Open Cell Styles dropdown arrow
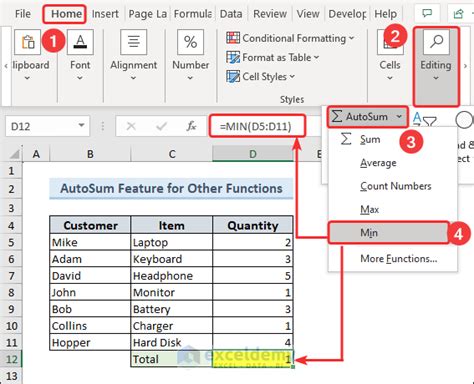Viewport: 474px width, 384px height. coord(292,77)
